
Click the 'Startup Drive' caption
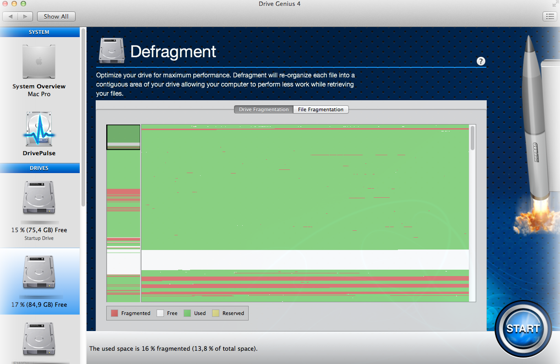click(39, 238)
